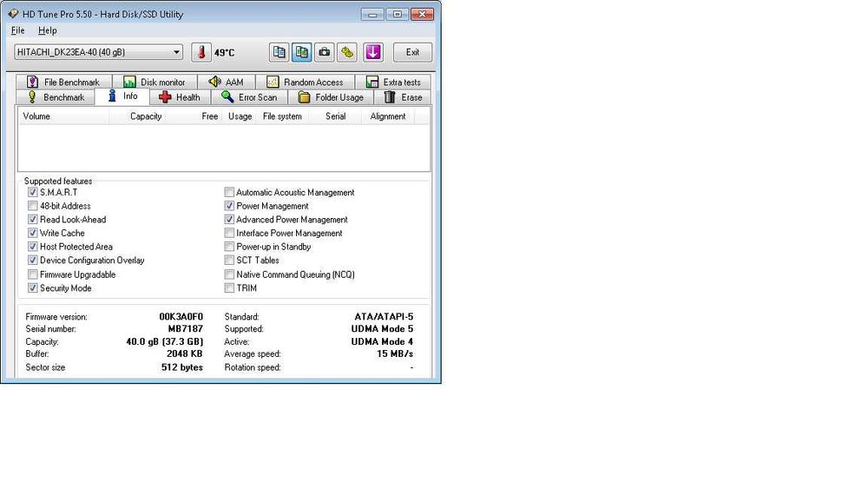Toggle the Write Cache checkbox
The height and width of the screenshot is (489, 868).
tap(33, 233)
